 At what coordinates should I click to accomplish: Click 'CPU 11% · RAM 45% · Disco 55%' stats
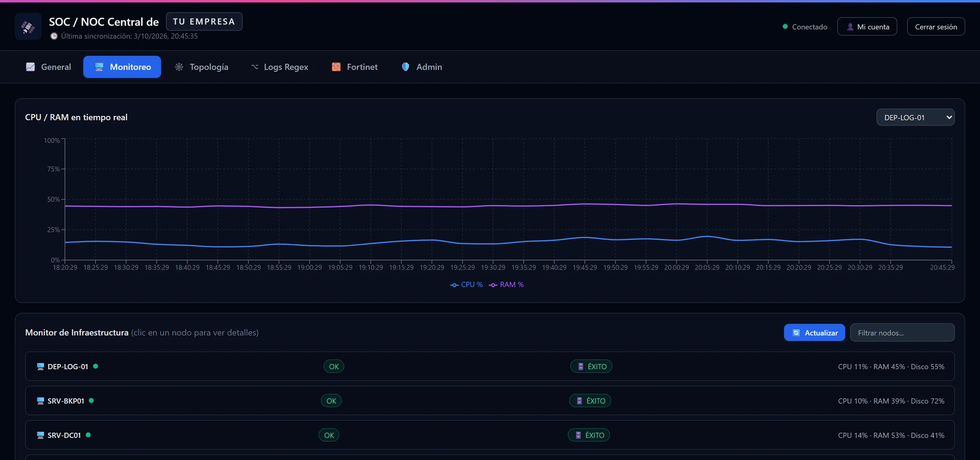tap(891, 367)
